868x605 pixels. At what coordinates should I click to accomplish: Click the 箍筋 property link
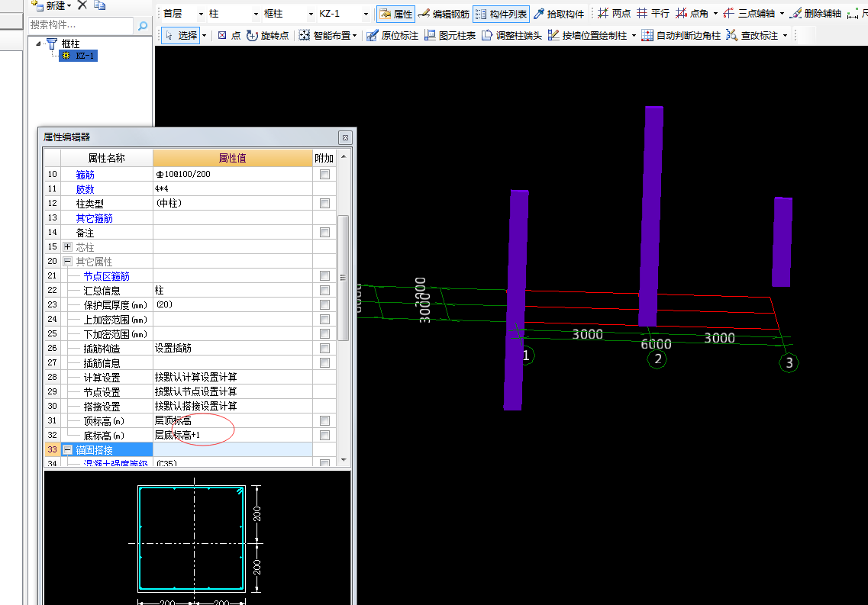click(86, 175)
